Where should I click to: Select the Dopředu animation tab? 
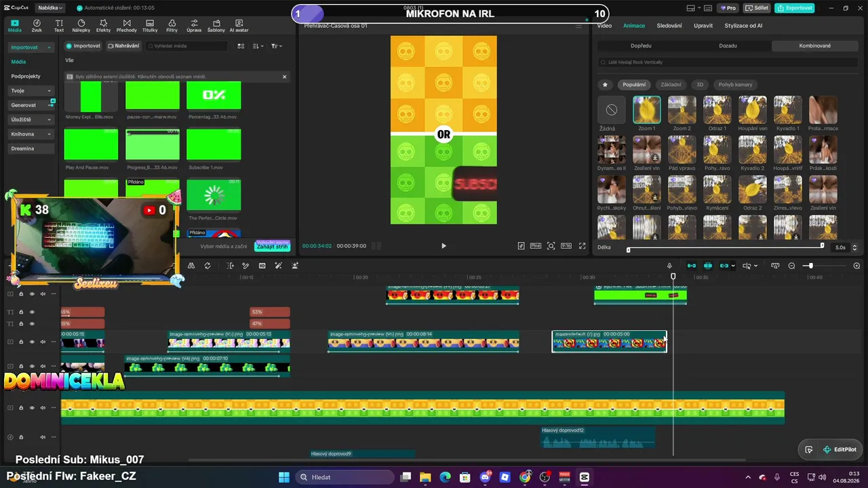click(641, 46)
